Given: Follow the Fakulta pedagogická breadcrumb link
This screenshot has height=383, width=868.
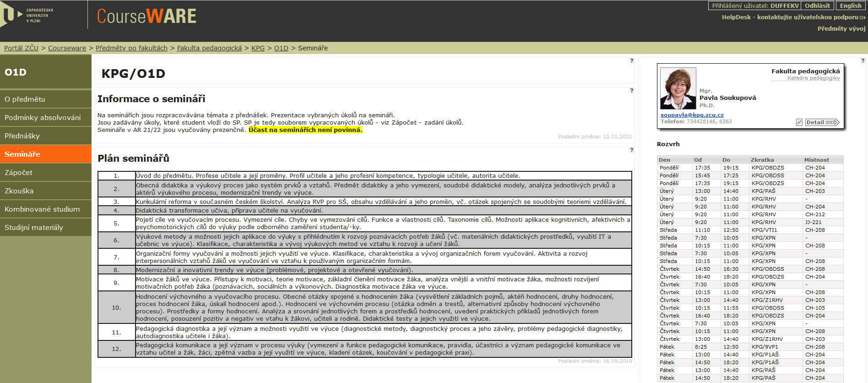Looking at the screenshot, I should 209,48.
